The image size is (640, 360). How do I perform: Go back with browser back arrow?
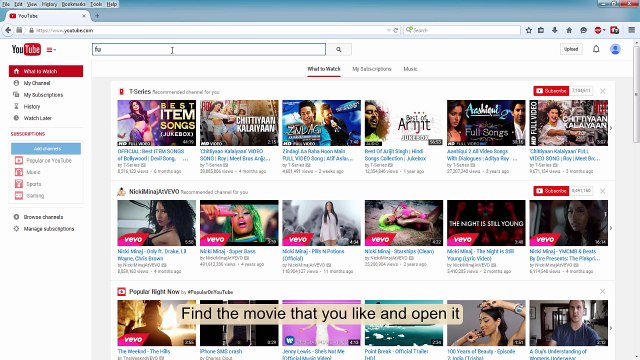pyautogui.click(x=8, y=30)
